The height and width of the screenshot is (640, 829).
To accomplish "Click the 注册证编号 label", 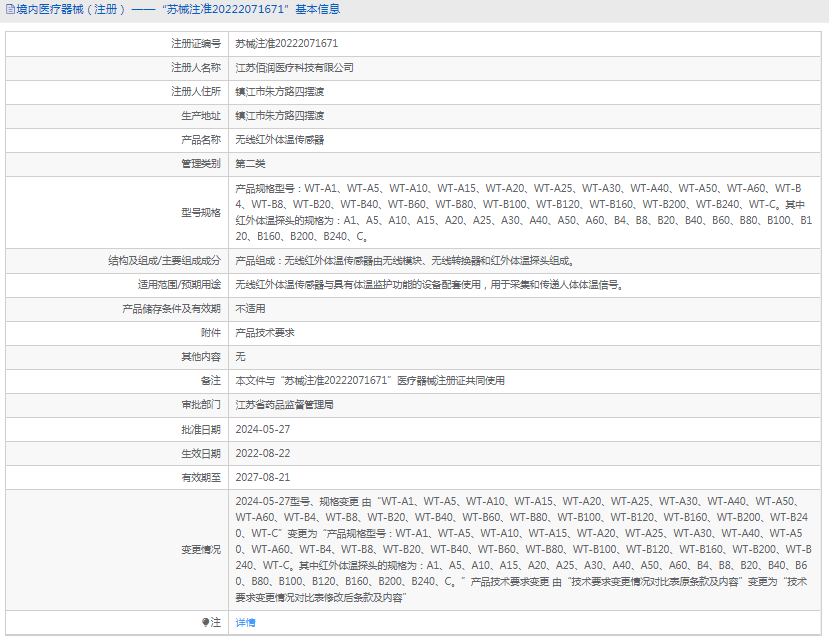I will (x=196, y=43).
